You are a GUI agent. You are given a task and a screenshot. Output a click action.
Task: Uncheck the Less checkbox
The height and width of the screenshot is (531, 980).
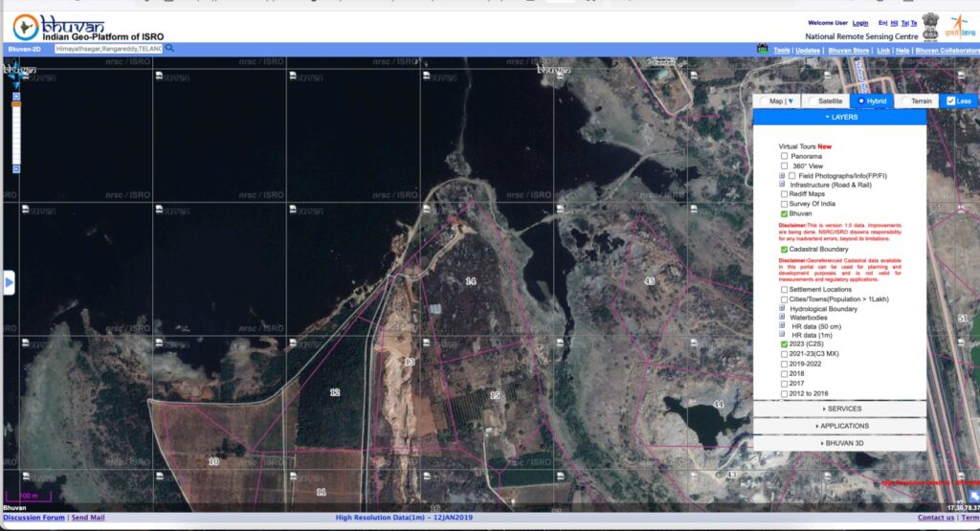(950, 100)
